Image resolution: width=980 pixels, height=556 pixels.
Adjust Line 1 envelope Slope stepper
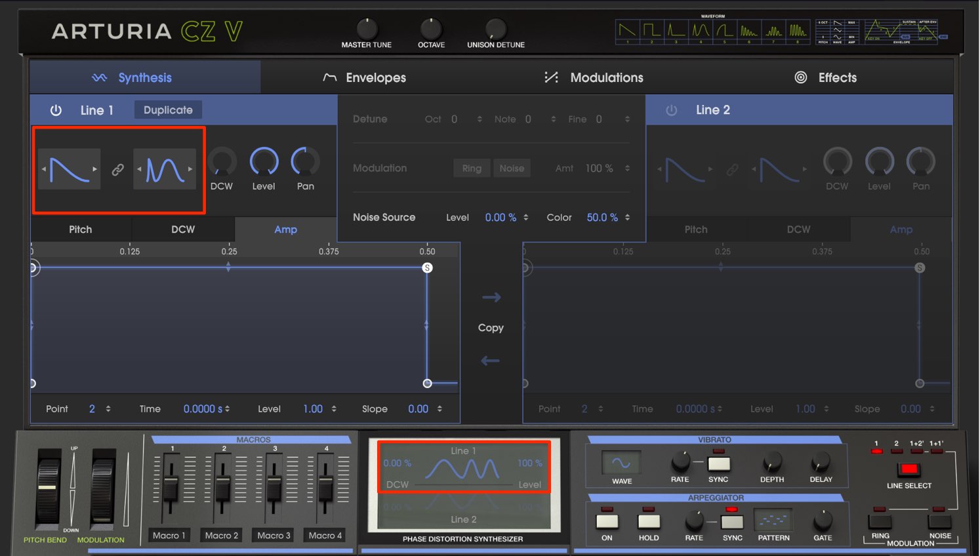[x=439, y=409]
